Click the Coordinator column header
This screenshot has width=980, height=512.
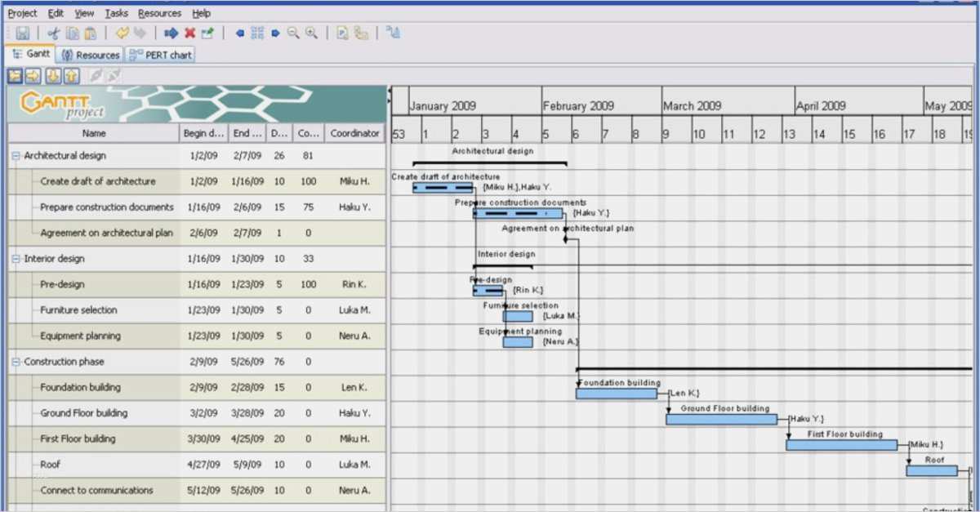pyautogui.click(x=354, y=133)
